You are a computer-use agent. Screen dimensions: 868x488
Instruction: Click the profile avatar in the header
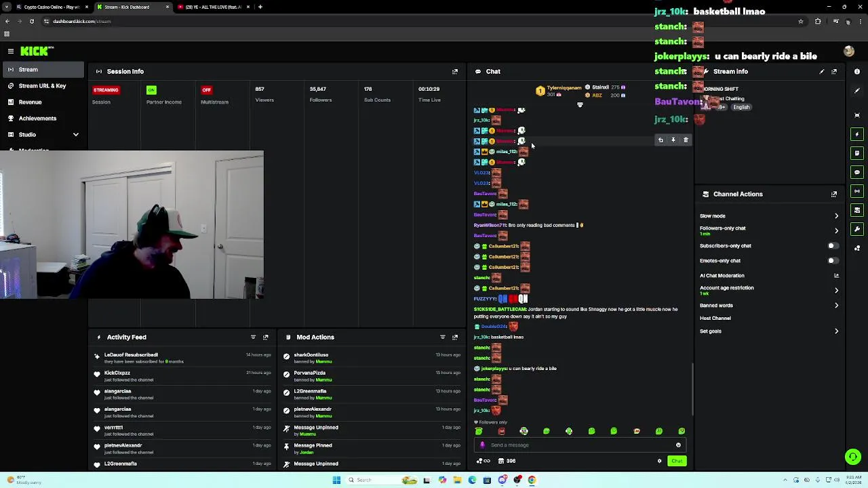click(848, 51)
